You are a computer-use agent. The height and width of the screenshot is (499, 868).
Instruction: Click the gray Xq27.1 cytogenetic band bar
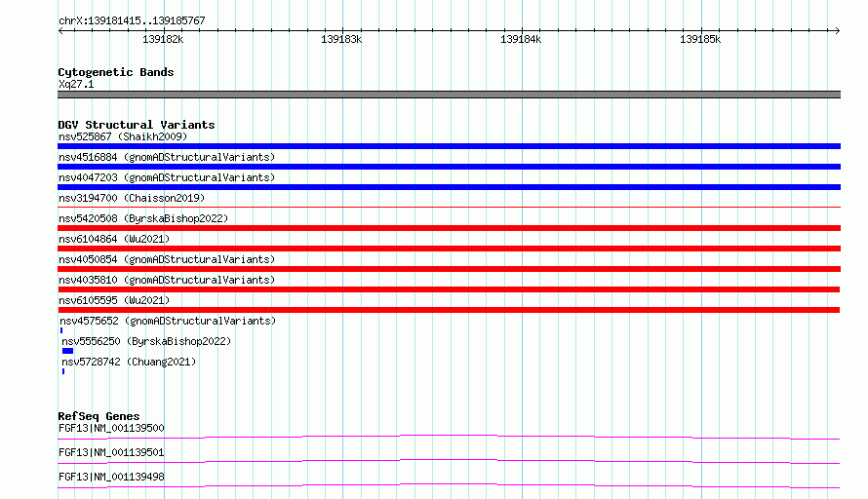(449, 95)
